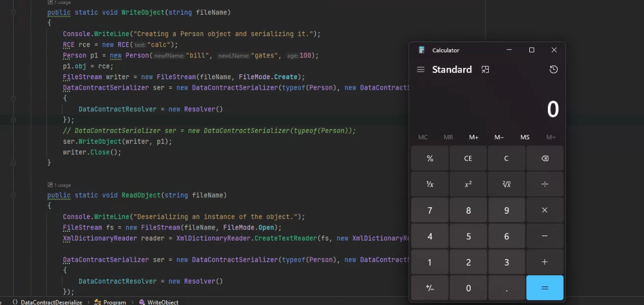Screen dimensions: 644x305
Task: Toggle sign with the +/- key
Action: point(430,288)
